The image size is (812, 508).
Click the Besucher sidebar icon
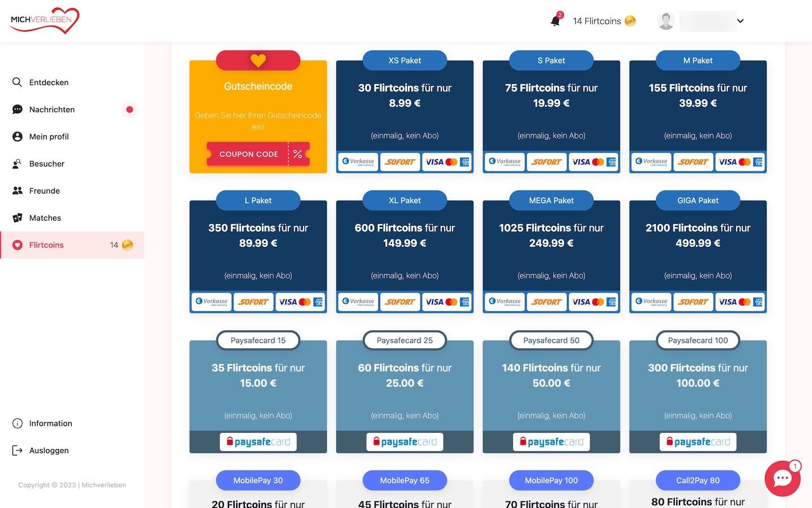(17, 164)
